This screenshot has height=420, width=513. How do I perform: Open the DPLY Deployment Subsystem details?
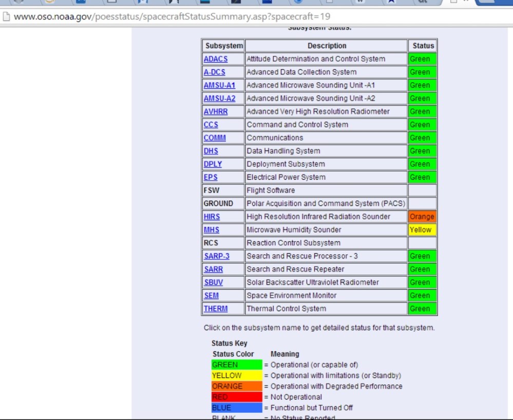pyautogui.click(x=213, y=164)
